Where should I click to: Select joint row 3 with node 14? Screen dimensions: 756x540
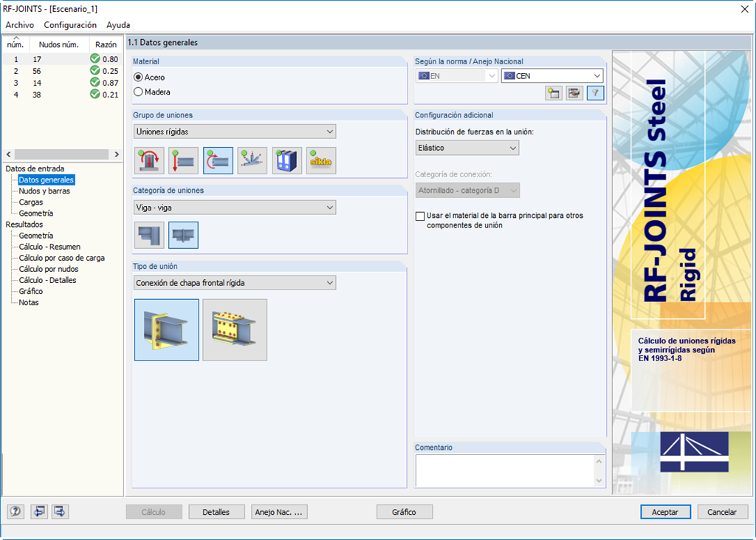pos(62,83)
